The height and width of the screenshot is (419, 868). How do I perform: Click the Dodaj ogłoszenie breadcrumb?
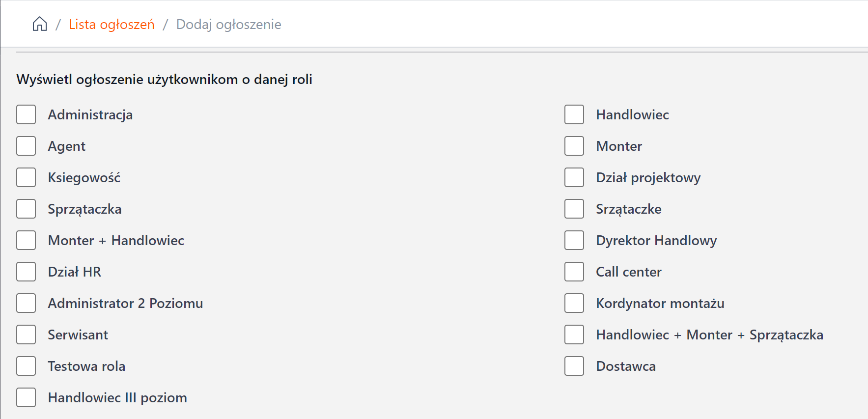228,24
